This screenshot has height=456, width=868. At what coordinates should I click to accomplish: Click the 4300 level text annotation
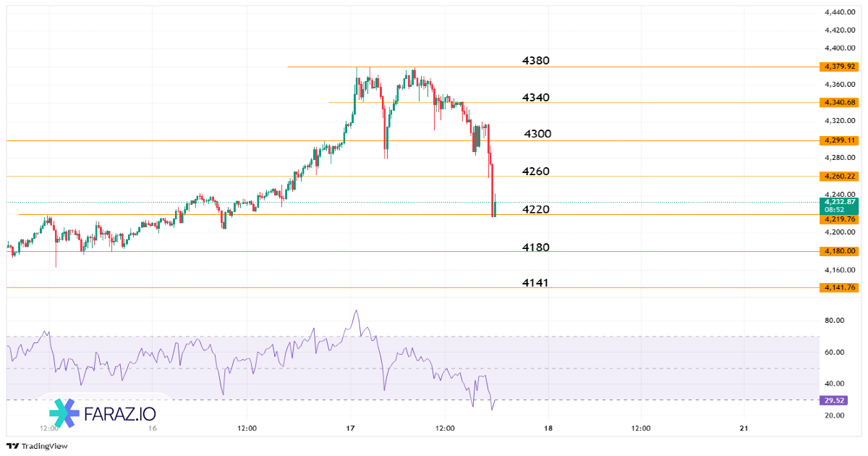pos(537,134)
